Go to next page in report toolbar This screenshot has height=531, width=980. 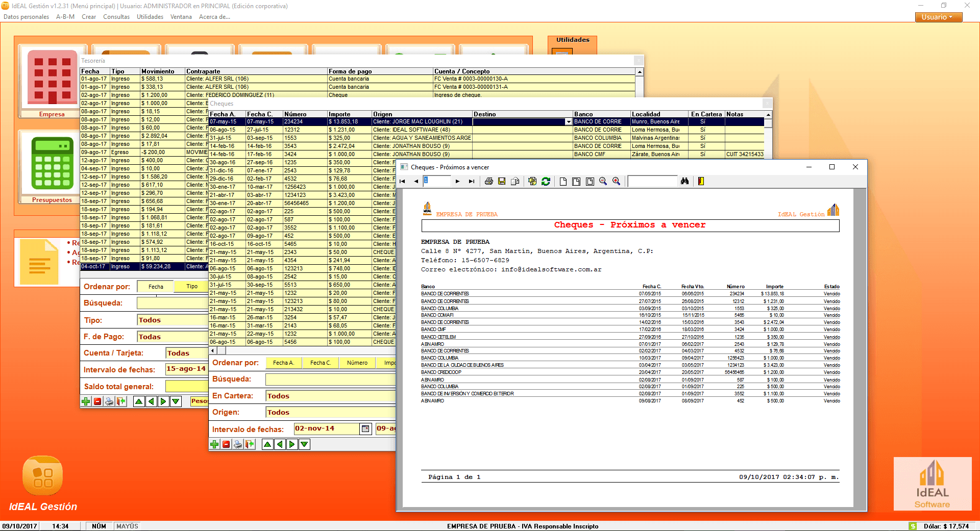(458, 181)
